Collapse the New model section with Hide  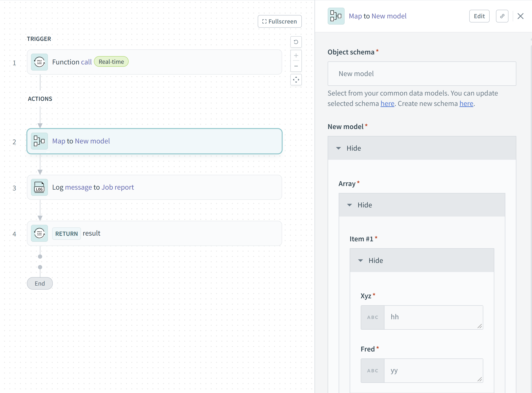(x=422, y=148)
